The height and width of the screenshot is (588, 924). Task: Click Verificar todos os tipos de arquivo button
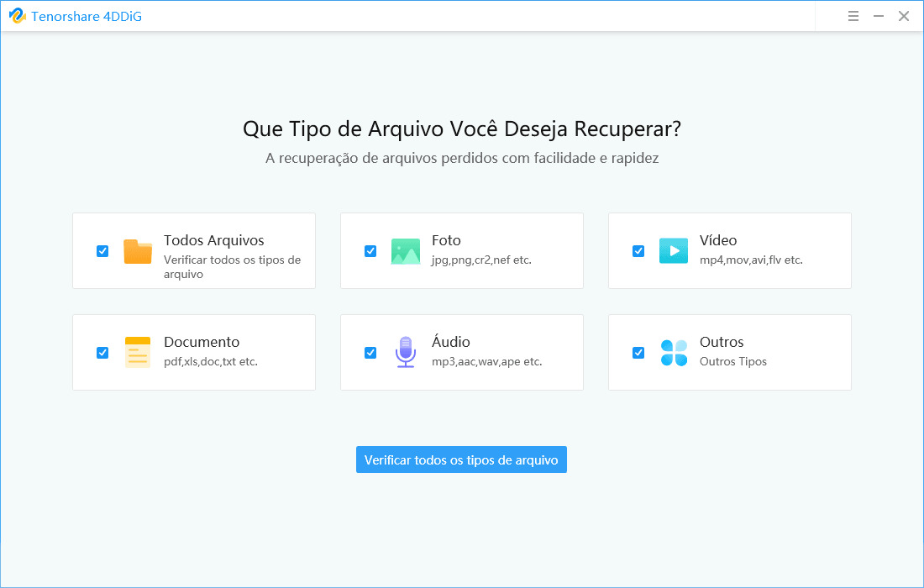[x=461, y=459]
